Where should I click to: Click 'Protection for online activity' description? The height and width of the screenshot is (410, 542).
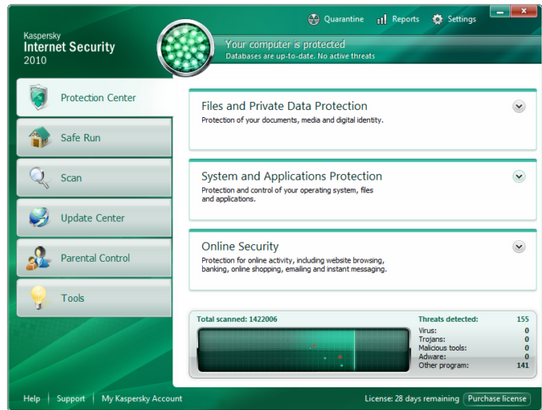point(294,264)
